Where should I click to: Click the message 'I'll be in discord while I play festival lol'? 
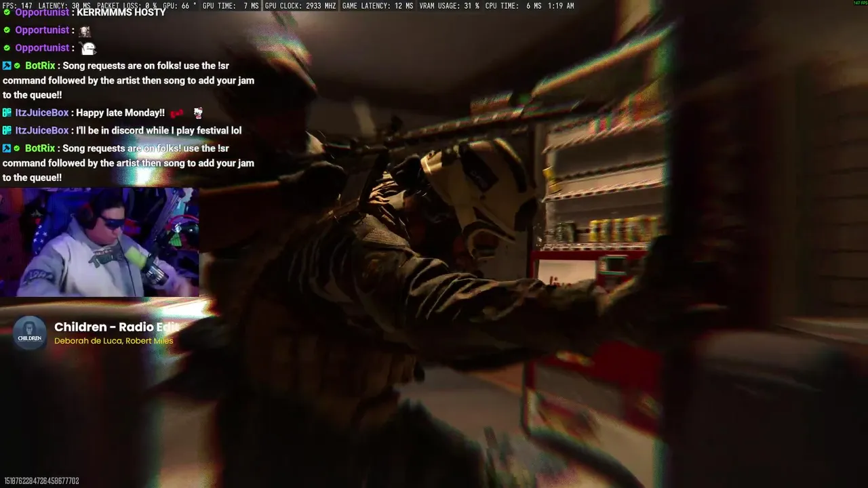coord(159,131)
